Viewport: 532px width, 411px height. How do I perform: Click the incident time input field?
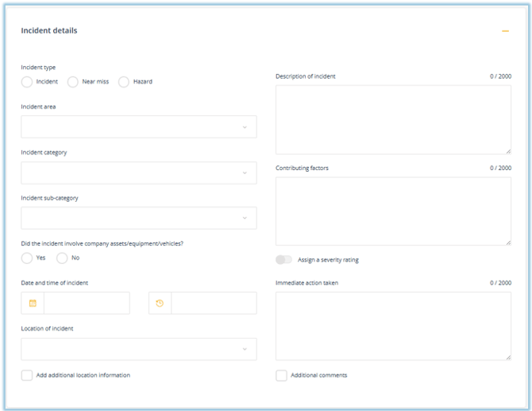[214, 303]
